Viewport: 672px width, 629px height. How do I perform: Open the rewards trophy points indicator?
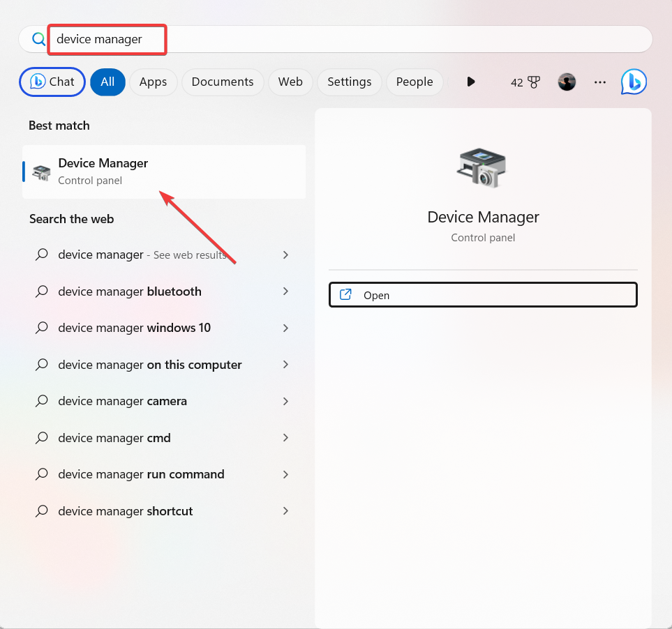pyautogui.click(x=525, y=82)
